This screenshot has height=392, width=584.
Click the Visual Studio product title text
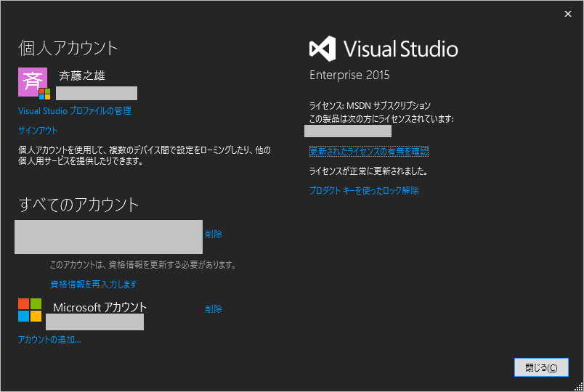400,49
